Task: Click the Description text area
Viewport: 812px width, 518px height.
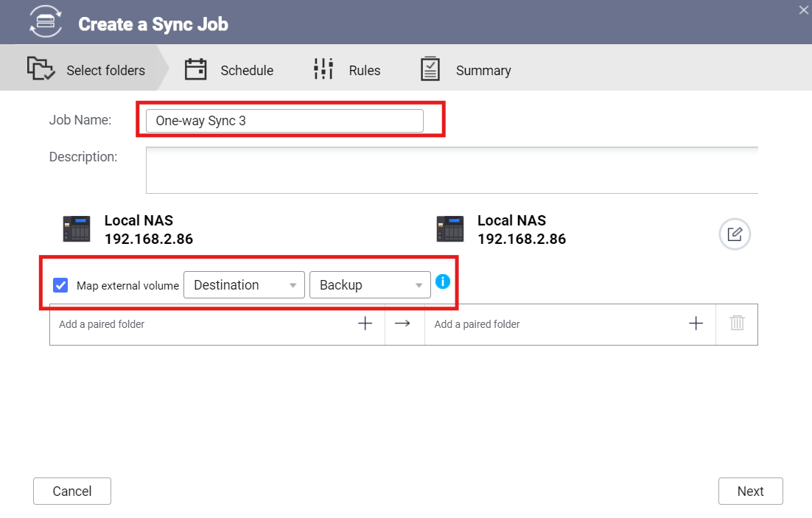Action: (x=452, y=170)
